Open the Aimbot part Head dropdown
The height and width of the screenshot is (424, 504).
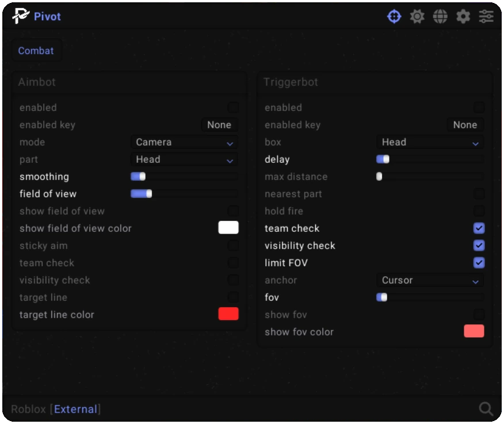(185, 159)
